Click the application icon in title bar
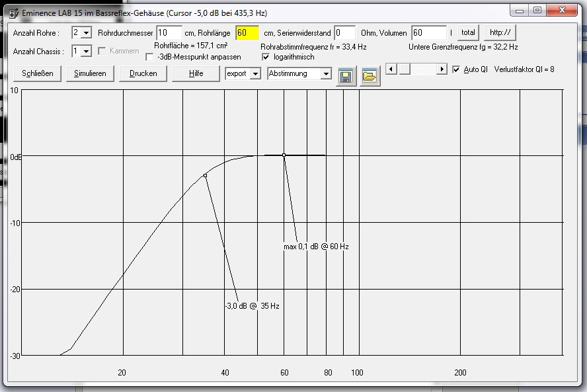587x392 pixels. (14, 13)
